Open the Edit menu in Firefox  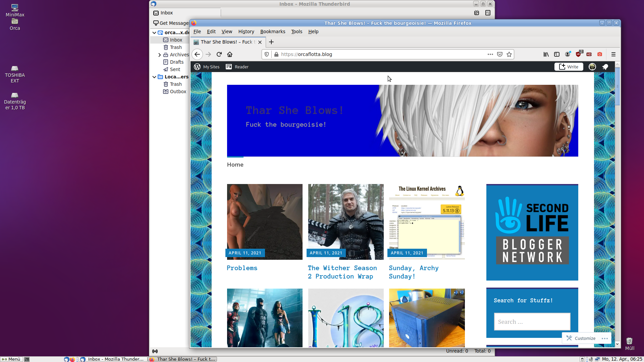tap(211, 32)
